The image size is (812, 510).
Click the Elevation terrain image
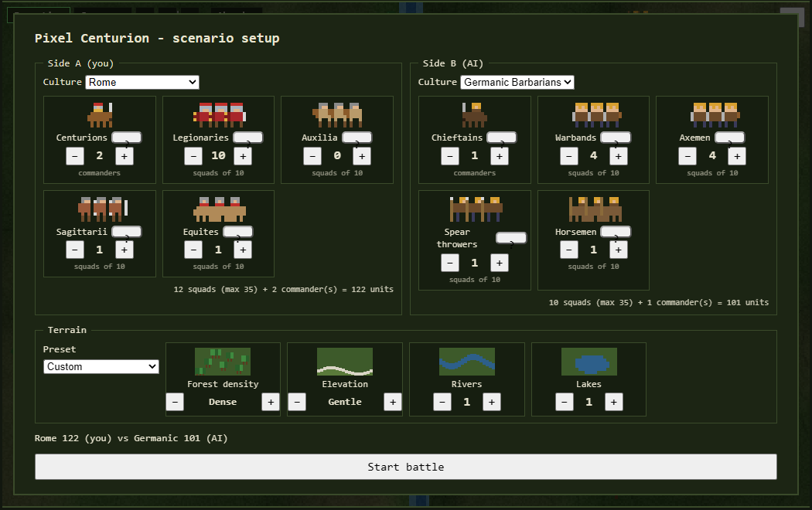click(345, 362)
